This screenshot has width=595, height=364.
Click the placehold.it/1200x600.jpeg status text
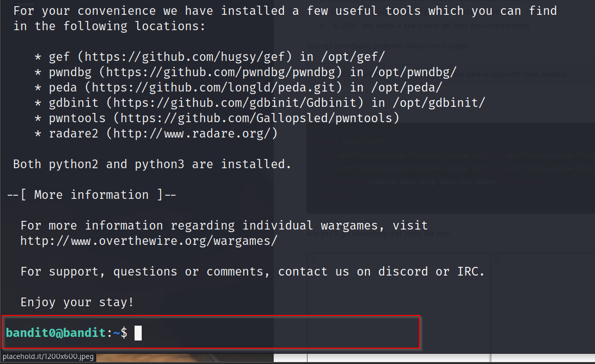(x=48, y=356)
